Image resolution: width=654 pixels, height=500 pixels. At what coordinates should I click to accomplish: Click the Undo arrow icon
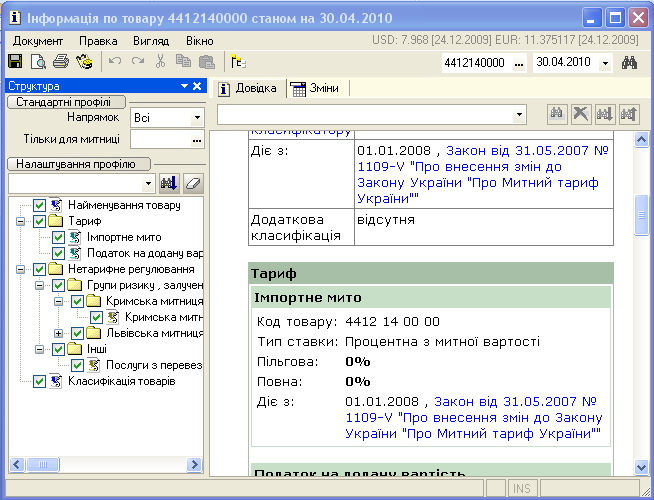tap(115, 61)
